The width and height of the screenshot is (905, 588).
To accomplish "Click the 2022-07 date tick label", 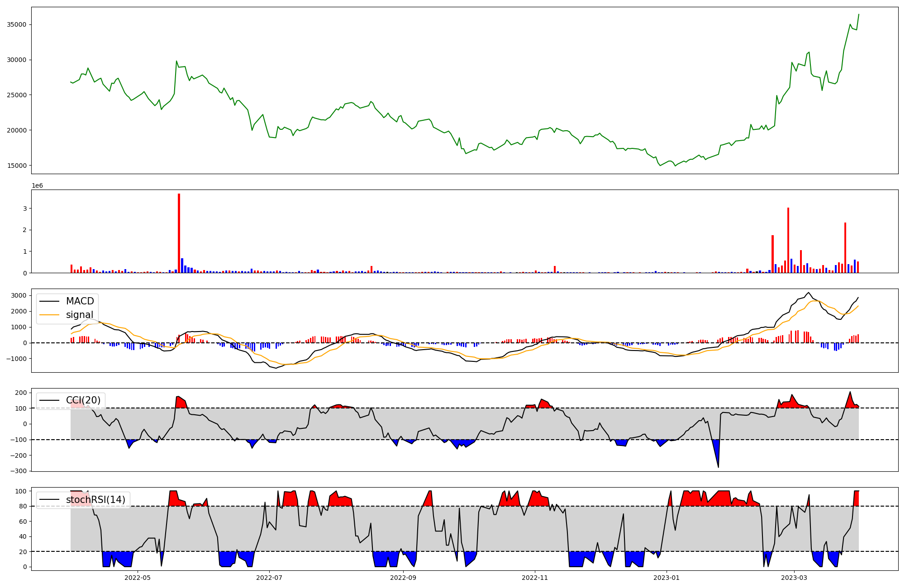I will 270,578.
